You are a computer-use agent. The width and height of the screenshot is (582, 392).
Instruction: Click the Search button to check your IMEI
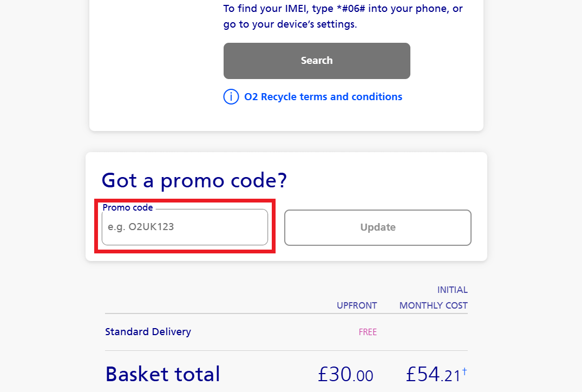317,61
